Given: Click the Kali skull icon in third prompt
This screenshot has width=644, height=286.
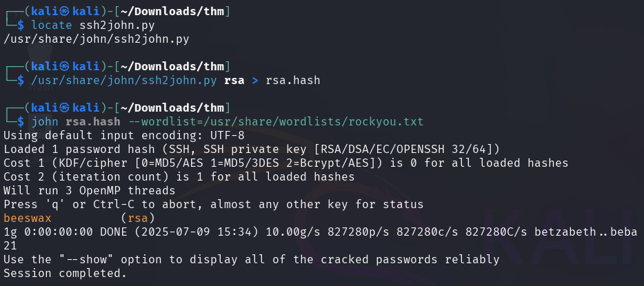Looking at the screenshot, I should pos(64,108).
